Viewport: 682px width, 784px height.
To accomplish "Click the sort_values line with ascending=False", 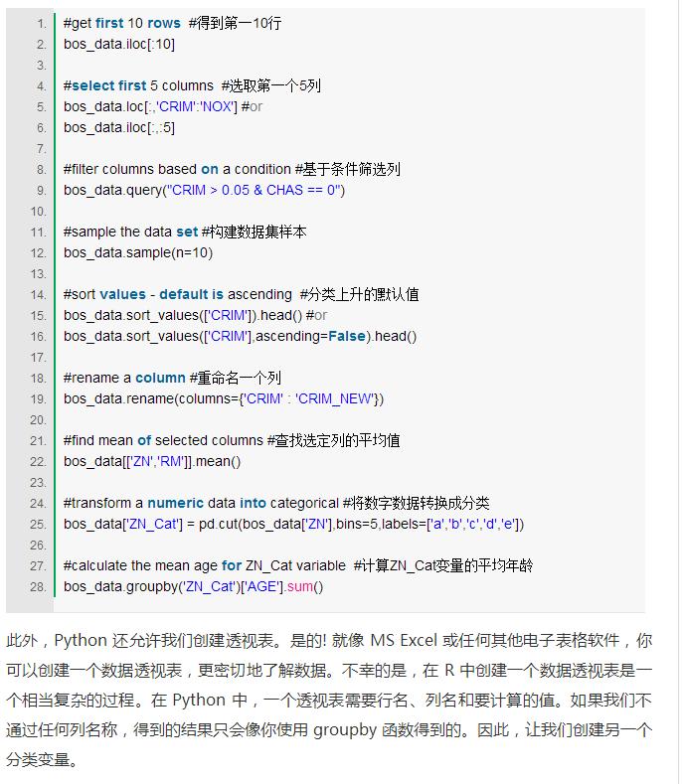I will 240,336.
